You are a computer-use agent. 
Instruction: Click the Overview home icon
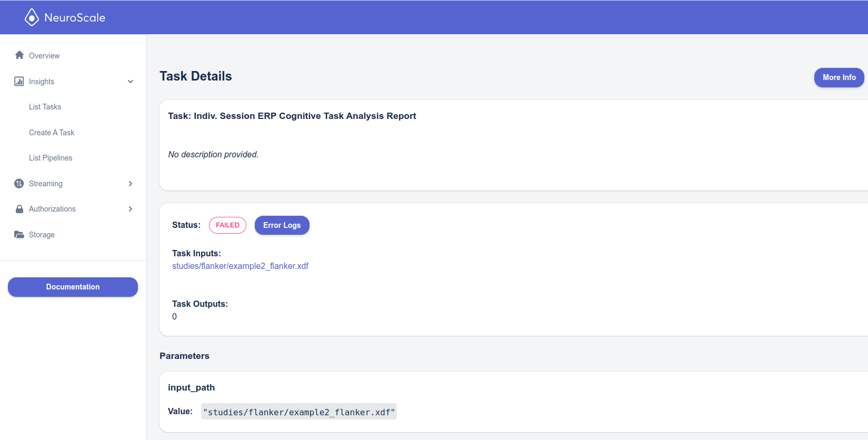(19, 55)
